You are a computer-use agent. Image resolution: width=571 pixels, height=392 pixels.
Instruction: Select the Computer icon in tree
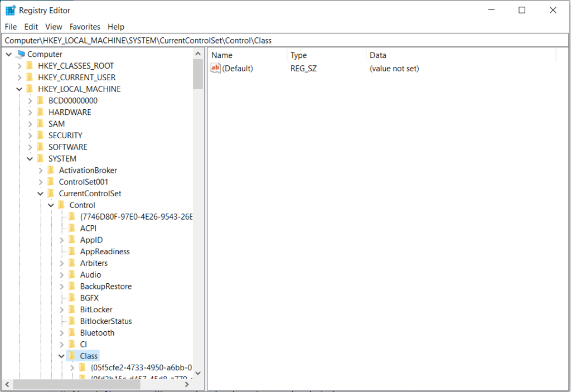[x=21, y=54]
